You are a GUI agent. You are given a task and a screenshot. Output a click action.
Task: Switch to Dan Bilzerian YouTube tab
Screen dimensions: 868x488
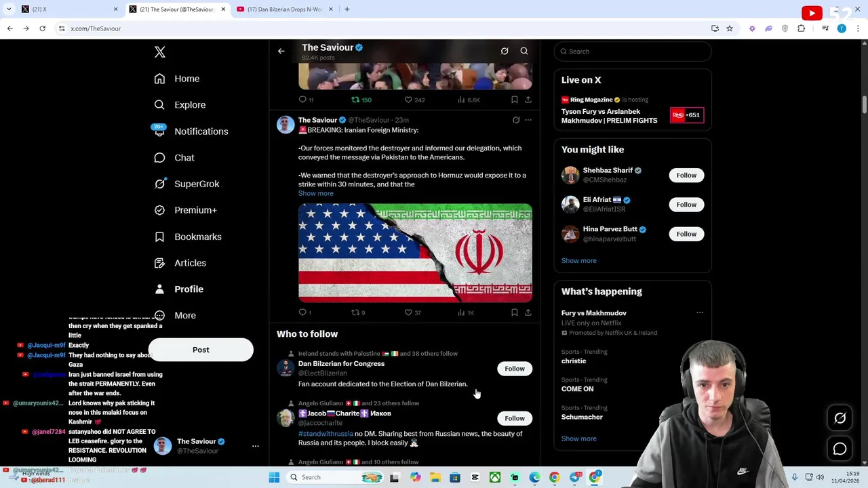(285, 9)
